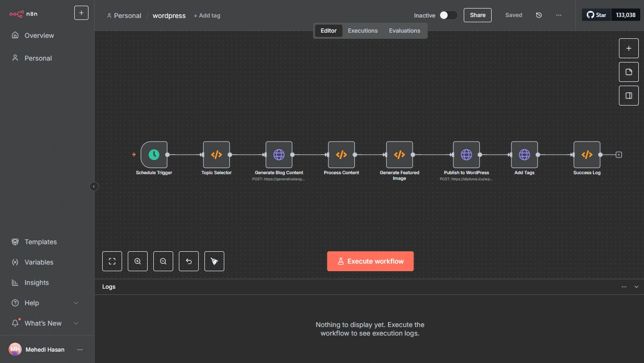Expand the What's New chevron
This screenshot has height=363, width=644.
tap(76, 323)
